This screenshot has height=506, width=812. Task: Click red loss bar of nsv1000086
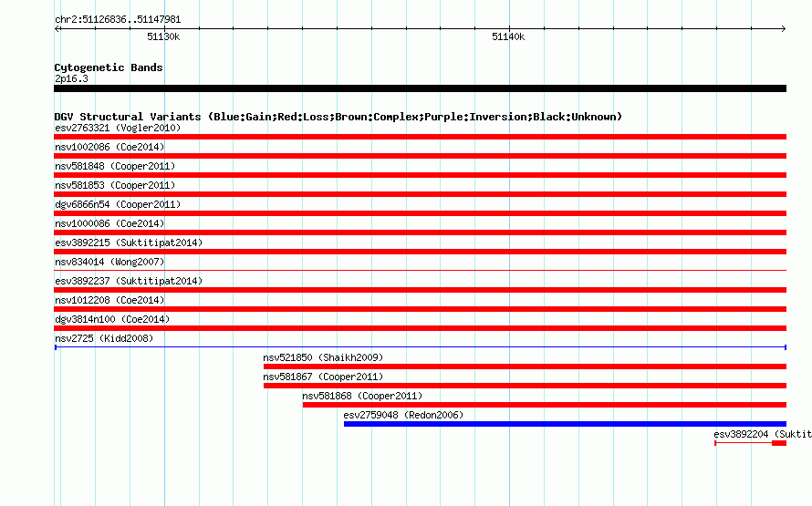point(420,232)
